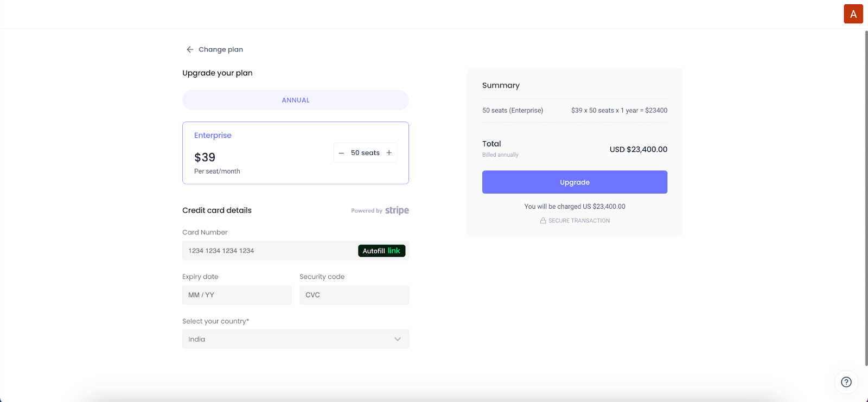868x402 pixels.
Task: Click the USD $23,400.00 total amount
Action: coord(638,149)
